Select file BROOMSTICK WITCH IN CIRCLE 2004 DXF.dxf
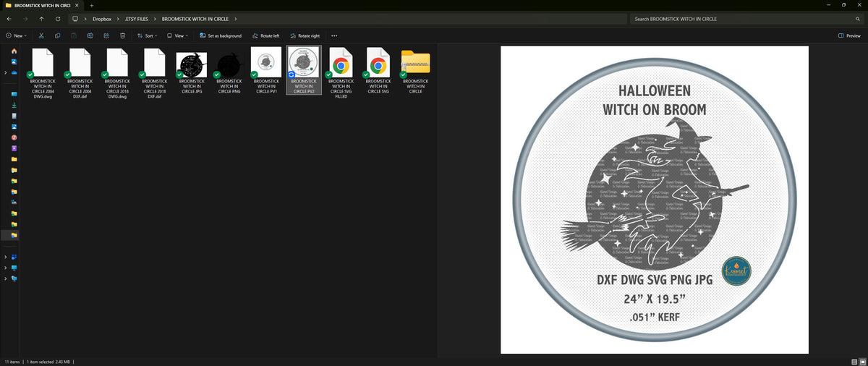The width and height of the screenshot is (868, 366). pyautogui.click(x=80, y=72)
